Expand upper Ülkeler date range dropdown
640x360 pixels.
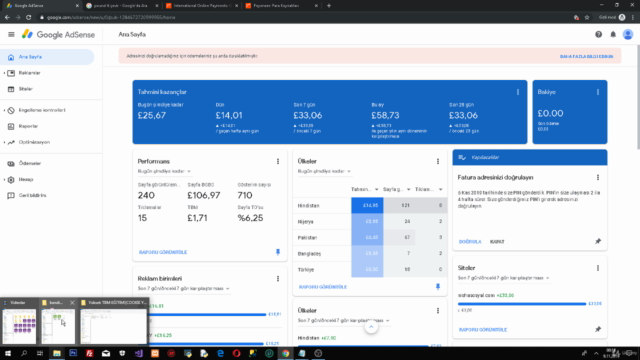pos(324,171)
